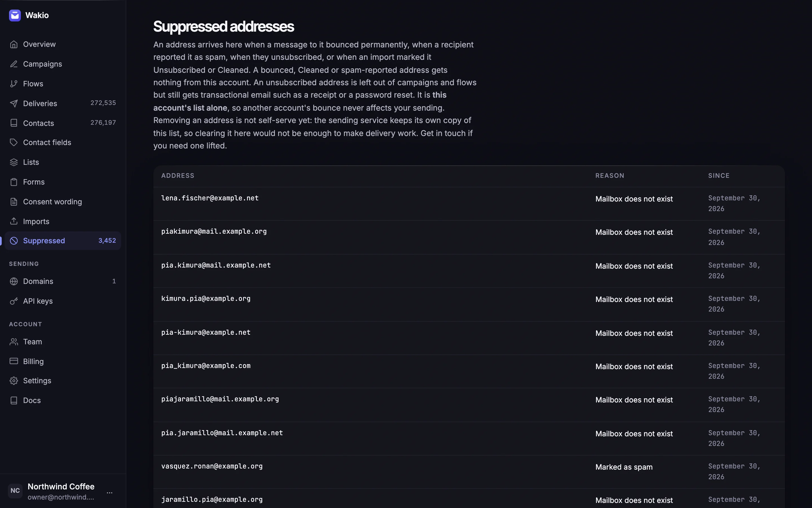The width and height of the screenshot is (812, 508).
Task: Open the Campaigns section
Action: point(63,64)
